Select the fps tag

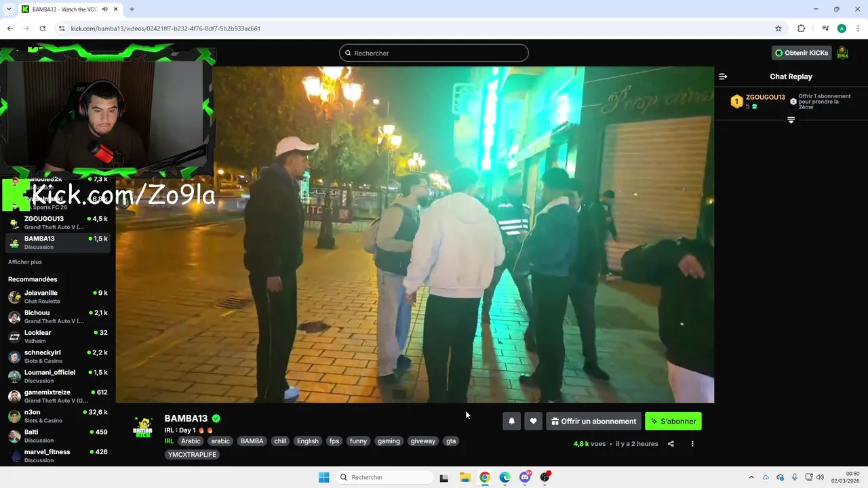(334, 441)
